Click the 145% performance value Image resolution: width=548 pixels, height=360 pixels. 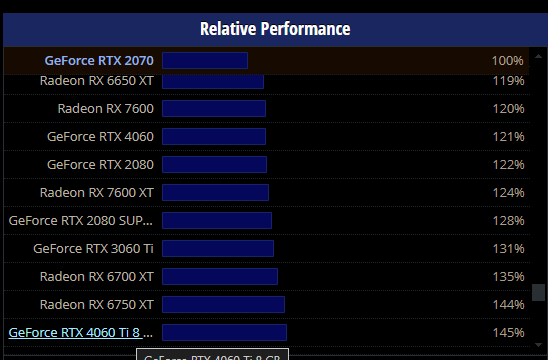[x=508, y=332]
